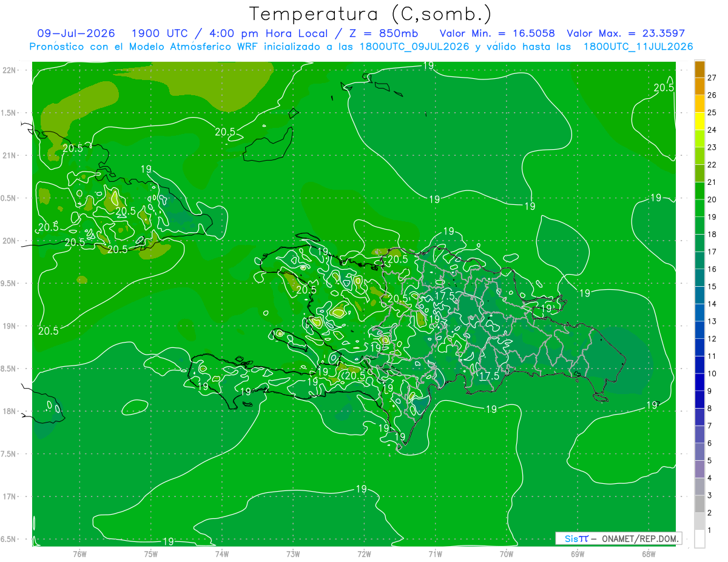Click the legend value "23"
The height and width of the screenshot is (562, 728).
point(712,147)
